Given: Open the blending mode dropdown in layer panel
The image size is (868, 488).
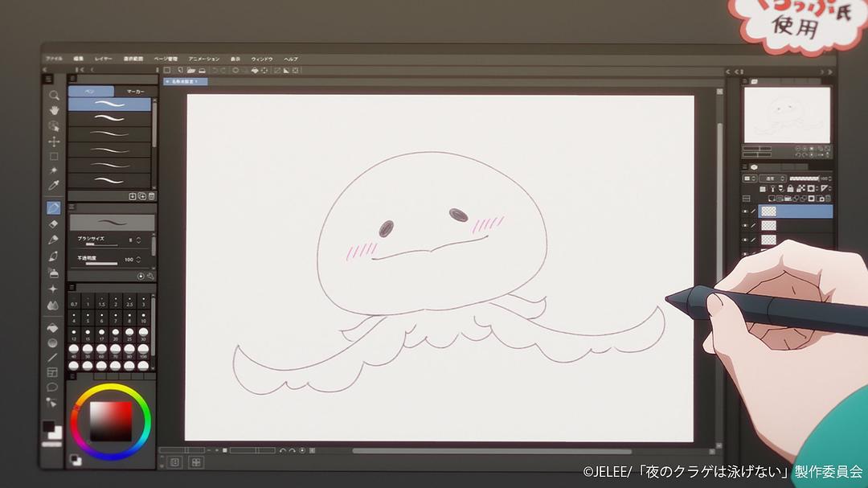Looking at the screenshot, I should (x=774, y=178).
